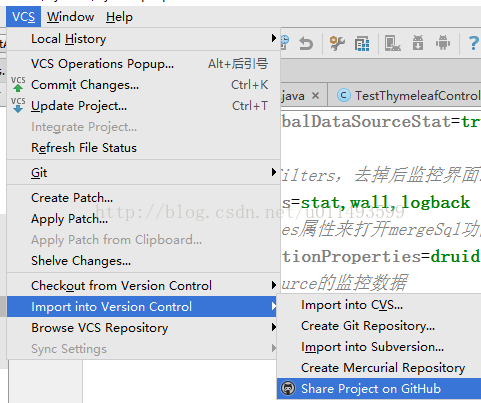Open Browse VCS Repository submenu

(x=143, y=328)
